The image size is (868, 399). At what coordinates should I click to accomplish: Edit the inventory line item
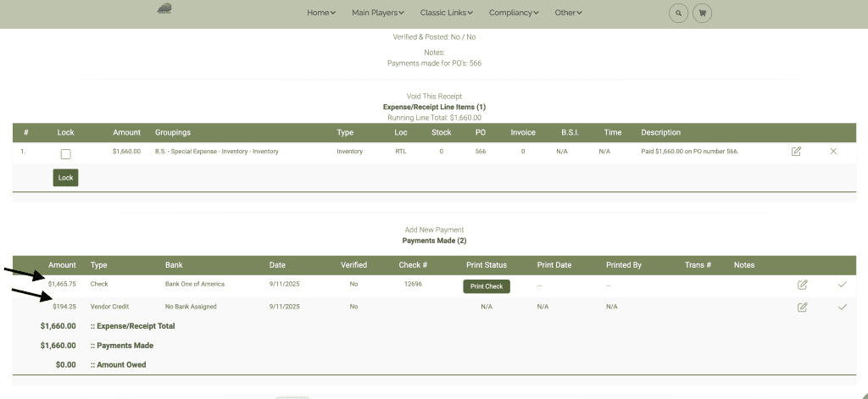796,152
